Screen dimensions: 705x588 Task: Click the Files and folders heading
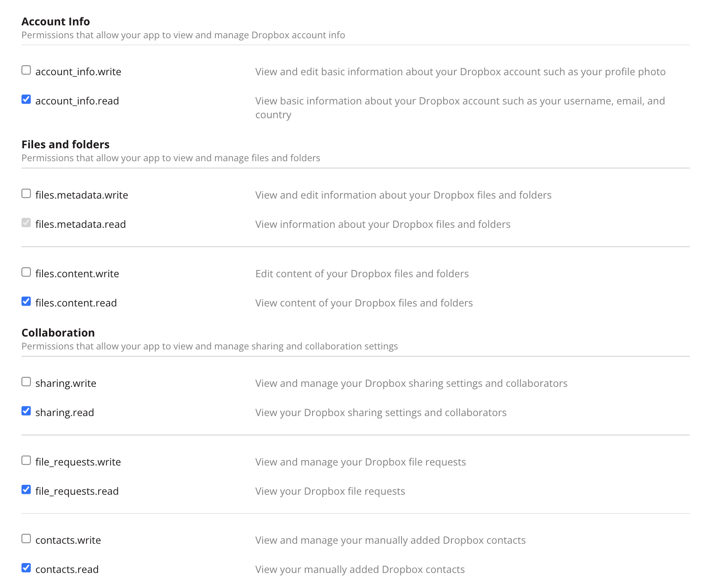pyautogui.click(x=65, y=144)
